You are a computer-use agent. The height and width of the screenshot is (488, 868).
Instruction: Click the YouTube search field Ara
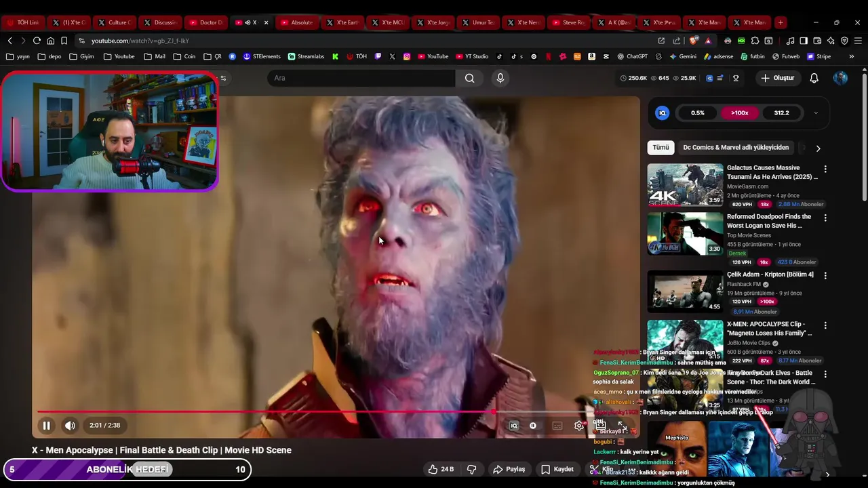[361, 78]
